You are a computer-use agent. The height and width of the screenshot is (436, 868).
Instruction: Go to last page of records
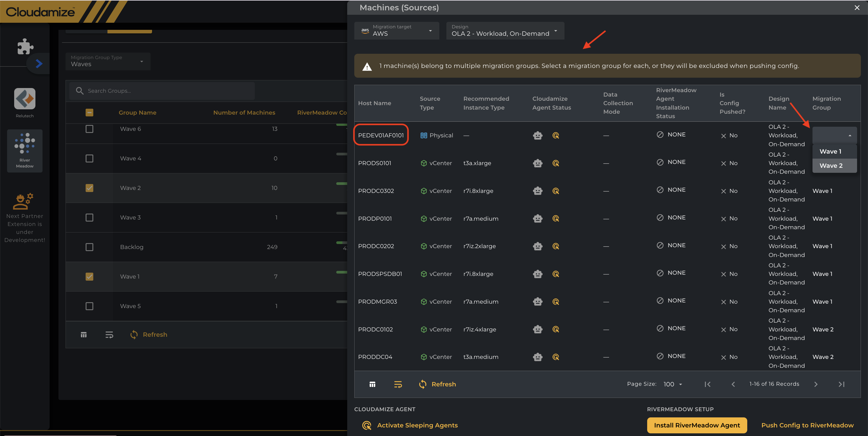click(841, 384)
